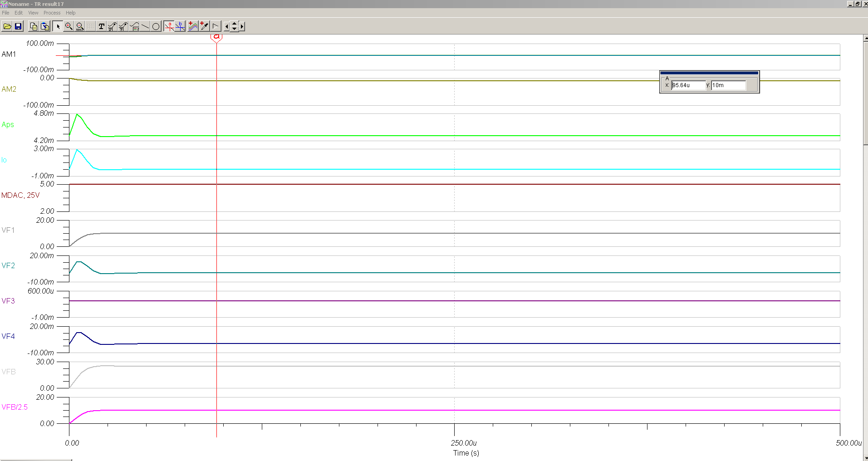This screenshot has height=461, width=868.
Task: Select the VFB/2.5 curve label
Action: click(x=15, y=407)
